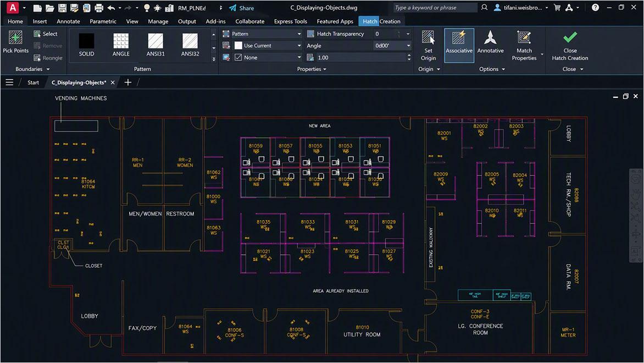This screenshot has width=644, height=363.
Task: Open the Collaborate ribbon tab
Action: 249,21
